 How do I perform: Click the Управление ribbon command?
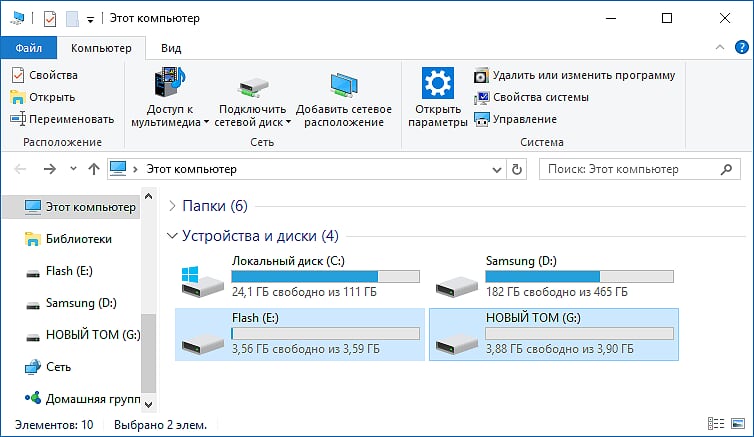tap(515, 119)
